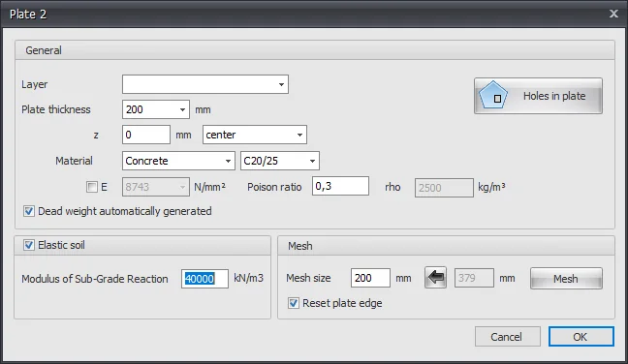Toggle Dead weight automatically generated checkbox

[28, 211]
